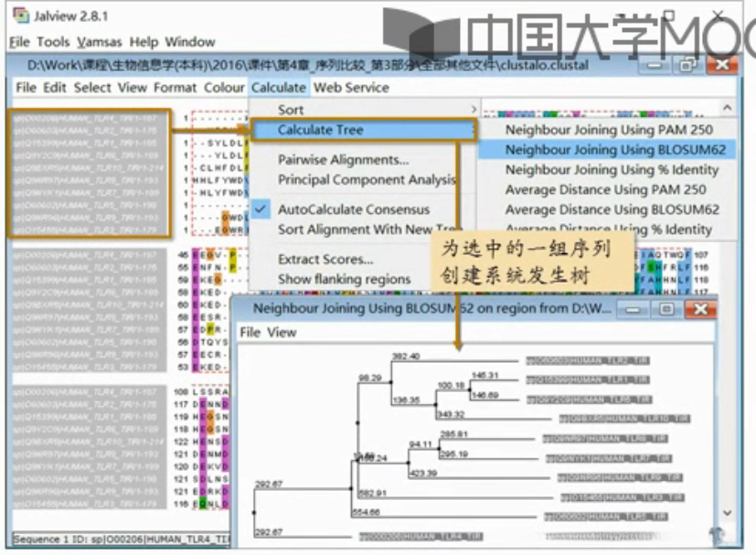This screenshot has height=555, width=756.
Task: Open the tree window's File menu
Action: click(250, 333)
